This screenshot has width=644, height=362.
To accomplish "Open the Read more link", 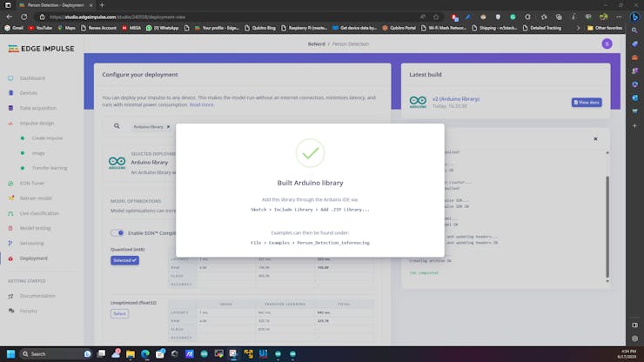I will click(x=201, y=104).
